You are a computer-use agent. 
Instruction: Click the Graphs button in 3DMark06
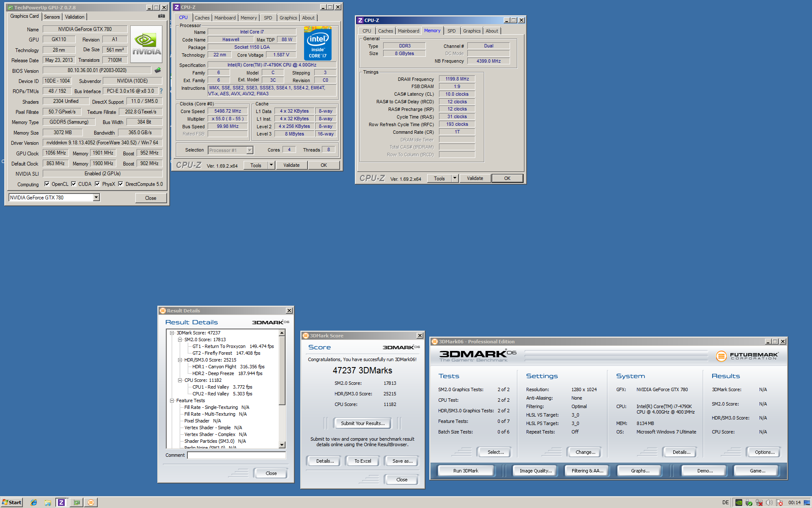point(640,471)
